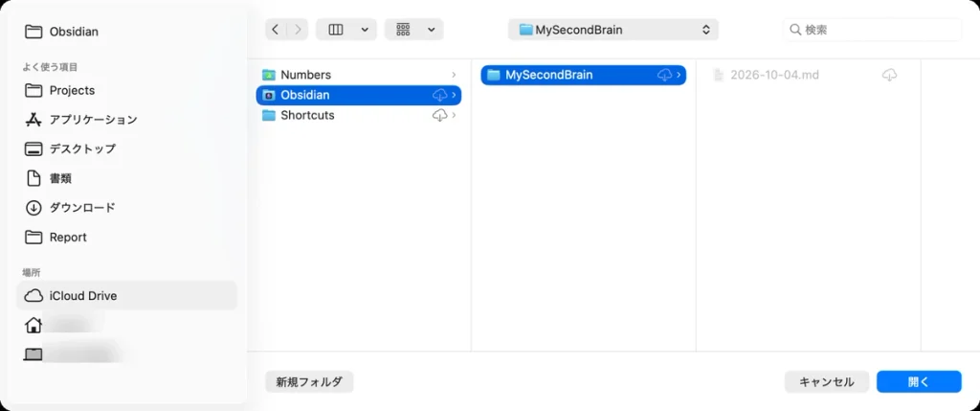Viewport: 980px width, 411px height.
Task: Click the Obsidian app folder icon in column
Action: [269, 95]
